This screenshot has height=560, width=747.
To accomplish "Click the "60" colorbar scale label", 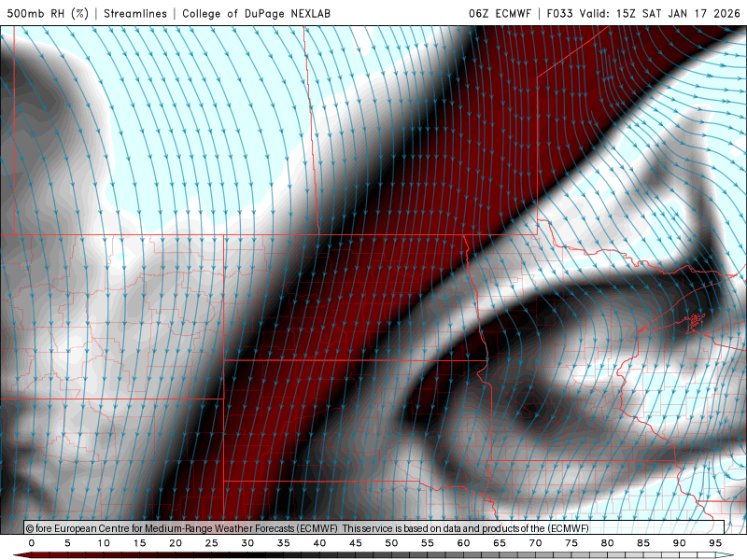I will [x=463, y=543].
